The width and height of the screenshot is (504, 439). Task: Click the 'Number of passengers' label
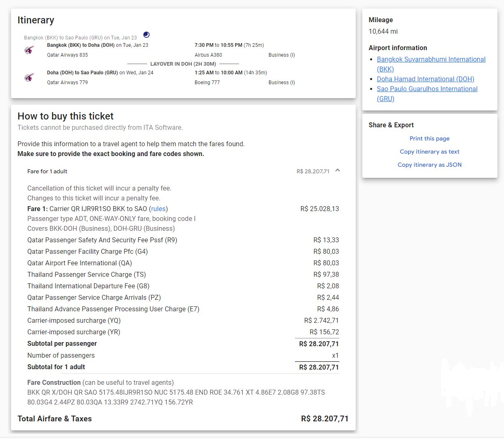tap(61, 355)
